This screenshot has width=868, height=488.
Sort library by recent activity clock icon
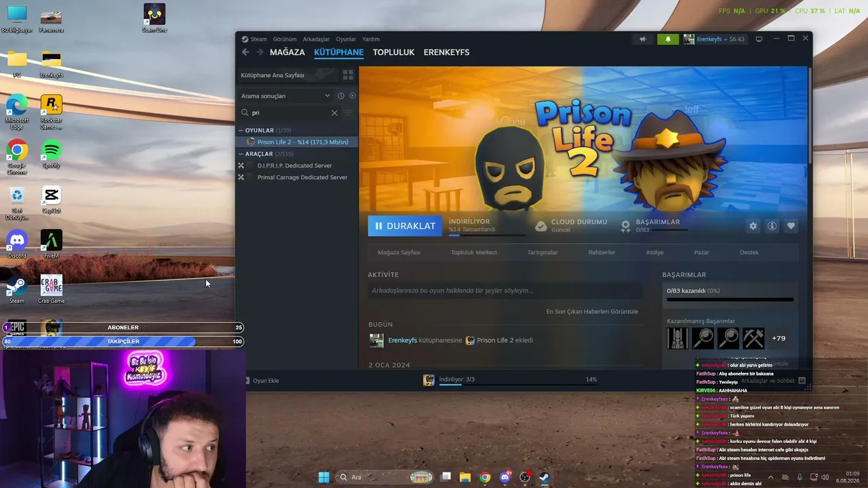[x=341, y=96]
